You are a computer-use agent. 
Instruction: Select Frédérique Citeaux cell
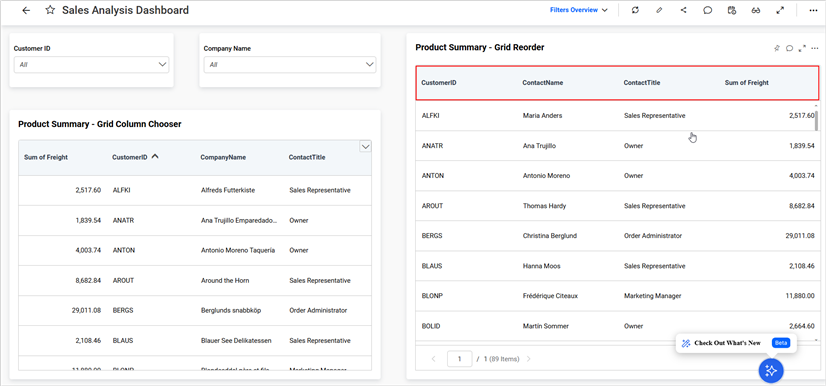[550, 296]
